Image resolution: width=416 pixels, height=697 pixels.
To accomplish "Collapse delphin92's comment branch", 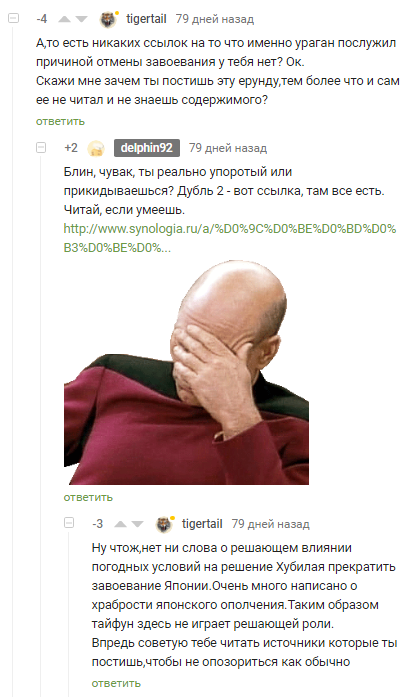I will pos(41,147).
